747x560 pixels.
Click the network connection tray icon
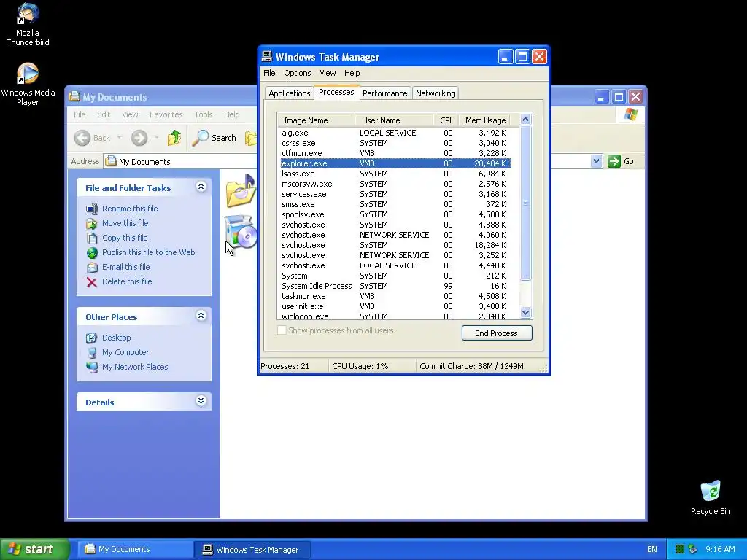coord(692,549)
